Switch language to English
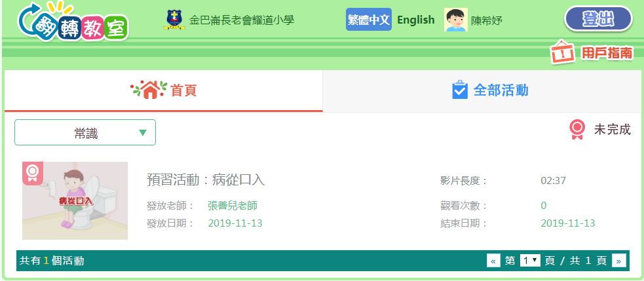644x281 pixels. click(415, 20)
